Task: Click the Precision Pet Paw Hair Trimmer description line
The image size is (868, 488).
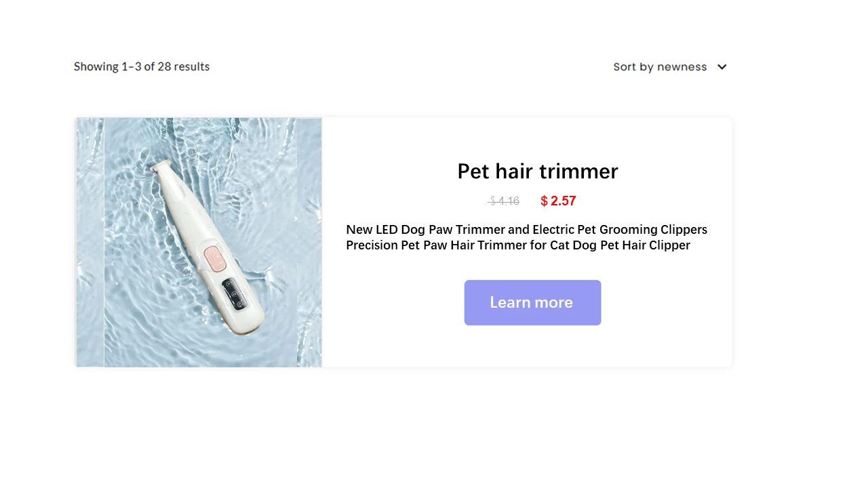Action: (x=518, y=245)
